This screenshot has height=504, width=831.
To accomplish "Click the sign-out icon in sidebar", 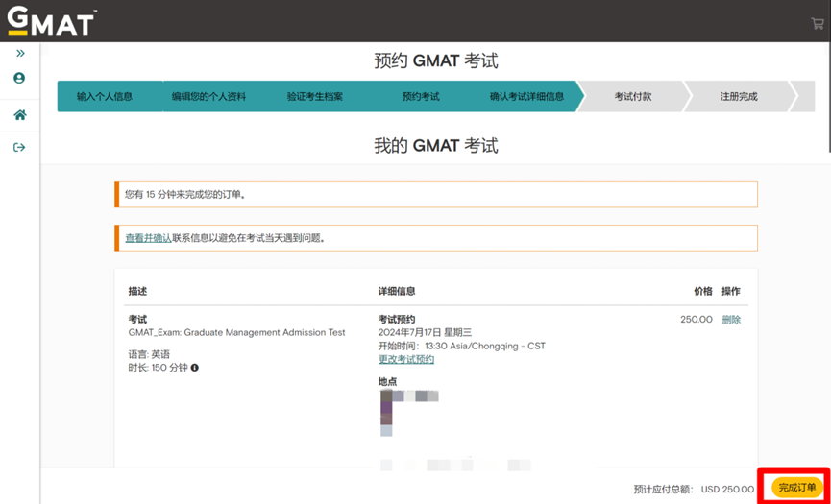I will pyautogui.click(x=19, y=147).
